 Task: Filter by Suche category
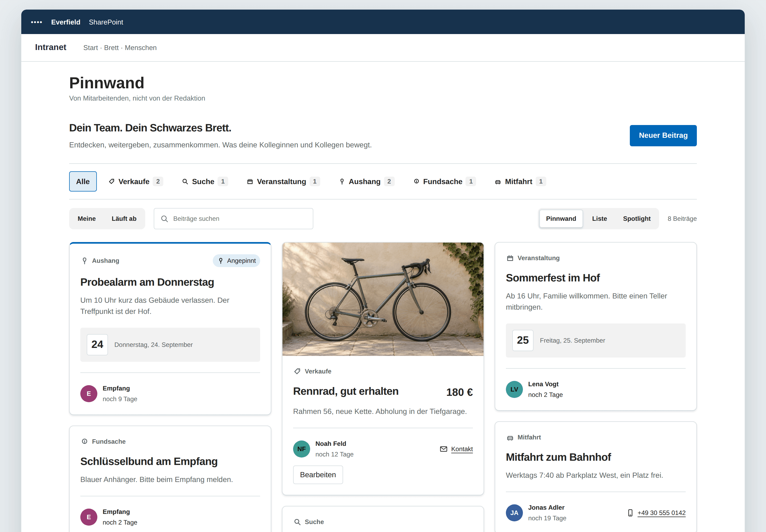[x=205, y=181]
